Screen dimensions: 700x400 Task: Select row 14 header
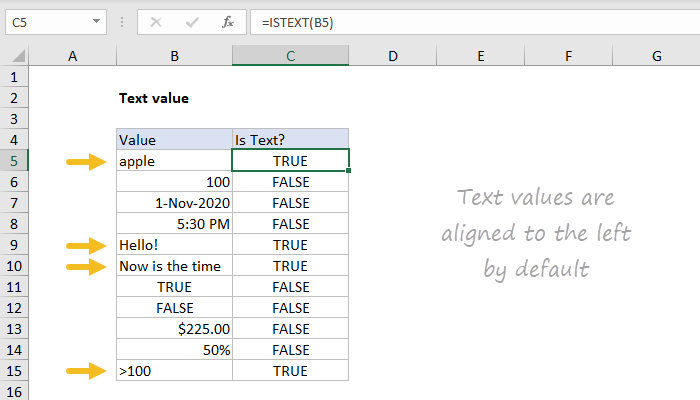[x=14, y=350]
